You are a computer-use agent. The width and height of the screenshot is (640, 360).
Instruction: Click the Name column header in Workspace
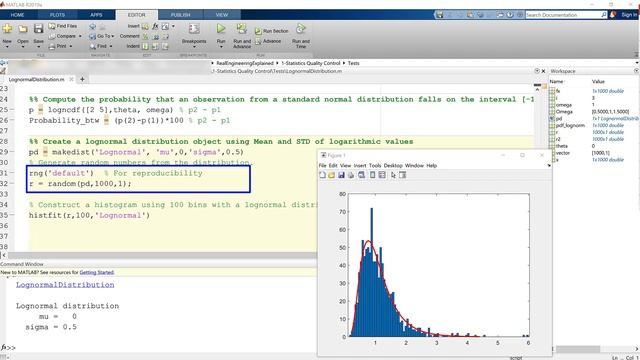tap(557, 82)
